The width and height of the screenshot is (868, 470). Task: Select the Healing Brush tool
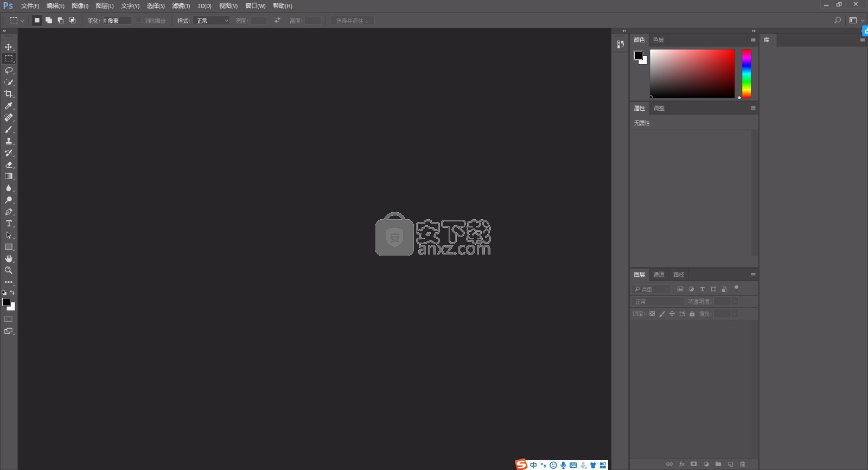(x=9, y=118)
